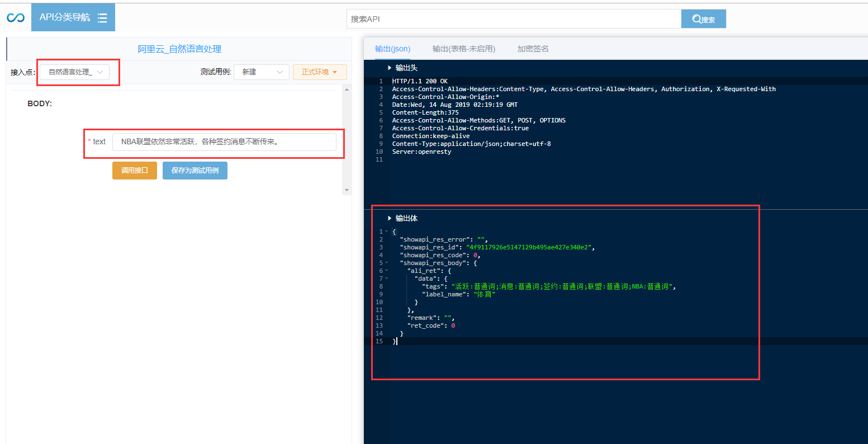Click the "showapi_res_code": 0 line
868x444 pixels.
[440, 255]
